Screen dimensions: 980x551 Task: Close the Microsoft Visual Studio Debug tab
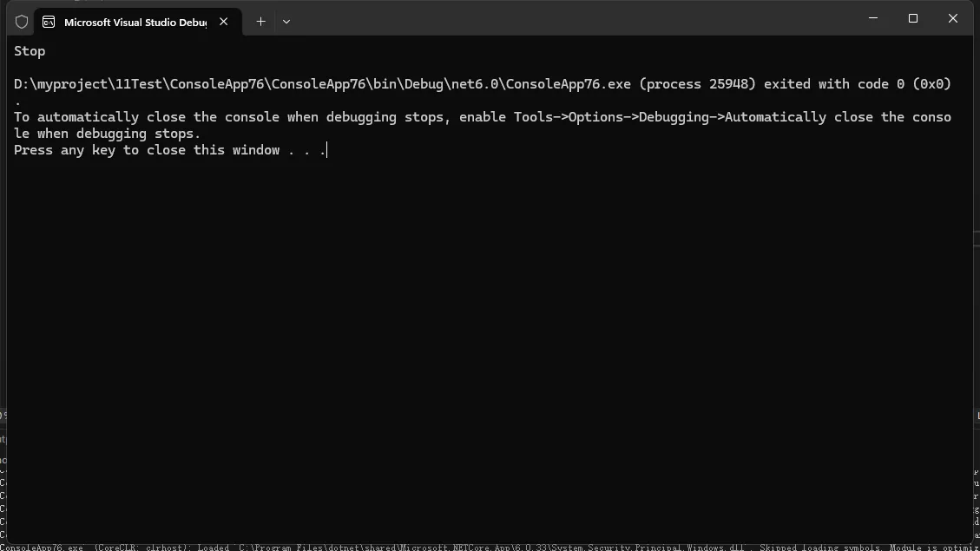point(224,22)
